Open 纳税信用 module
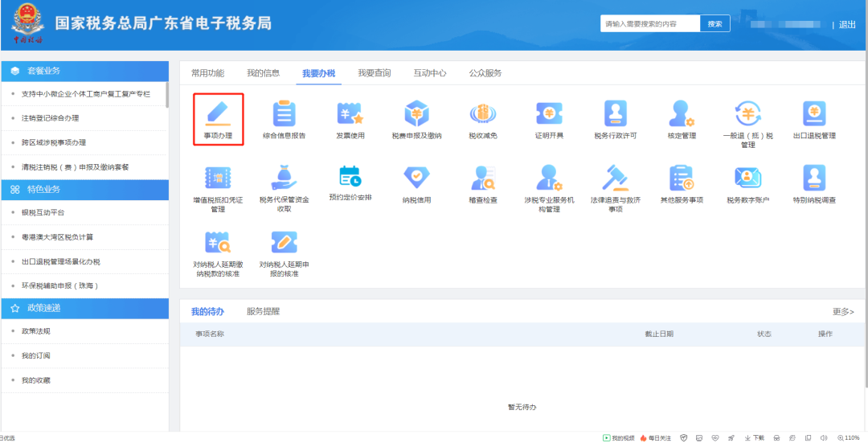The width and height of the screenshot is (868, 443). tap(417, 184)
